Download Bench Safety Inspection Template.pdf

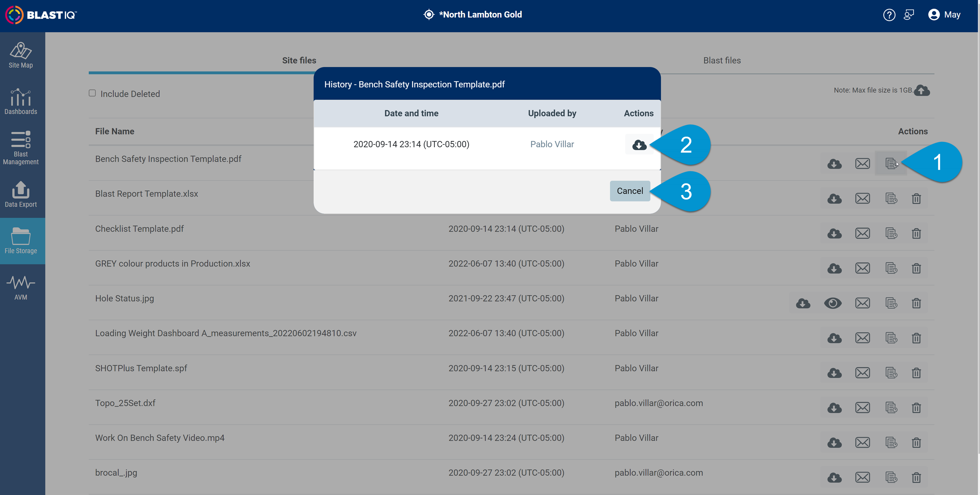pos(834,164)
